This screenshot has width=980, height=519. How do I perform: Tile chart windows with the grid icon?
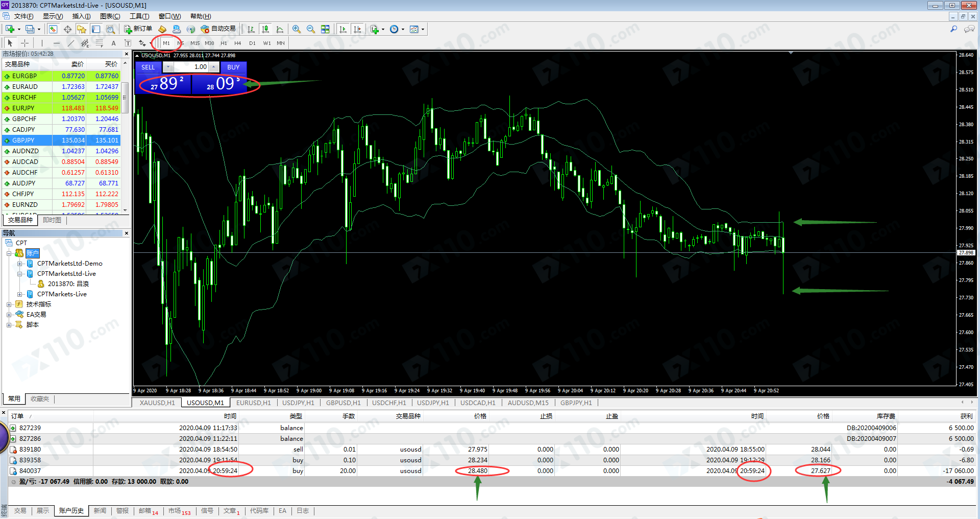(325, 29)
